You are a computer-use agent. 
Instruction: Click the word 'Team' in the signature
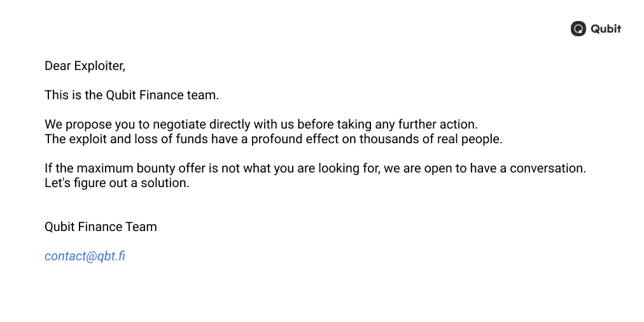[x=142, y=227]
